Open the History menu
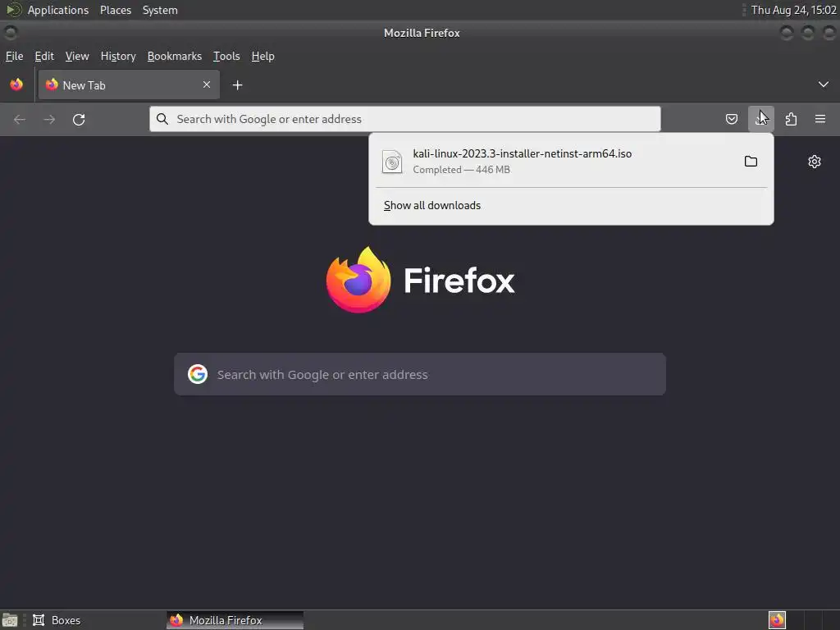 click(118, 57)
